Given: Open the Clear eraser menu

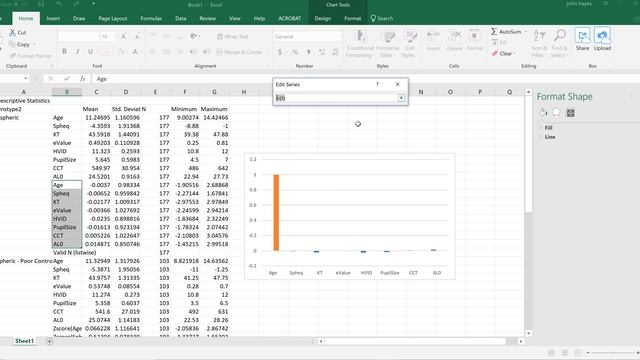Looking at the screenshot, I should point(503,53).
